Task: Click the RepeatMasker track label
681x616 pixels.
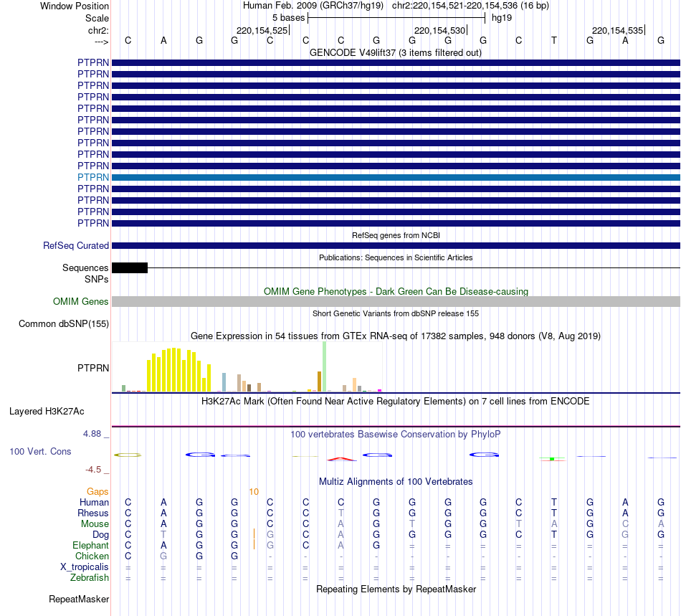Action: pos(79,599)
